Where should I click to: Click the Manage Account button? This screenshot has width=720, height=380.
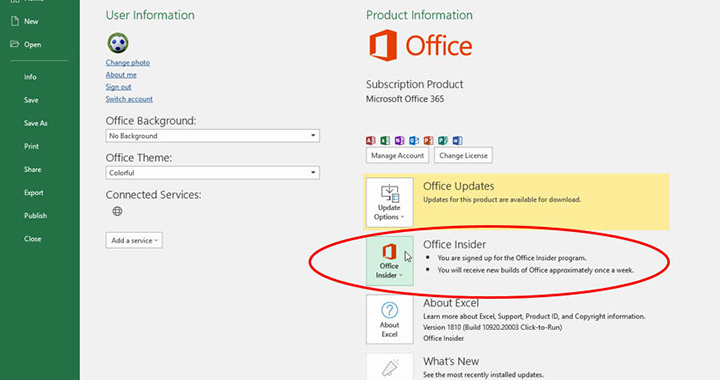click(397, 156)
